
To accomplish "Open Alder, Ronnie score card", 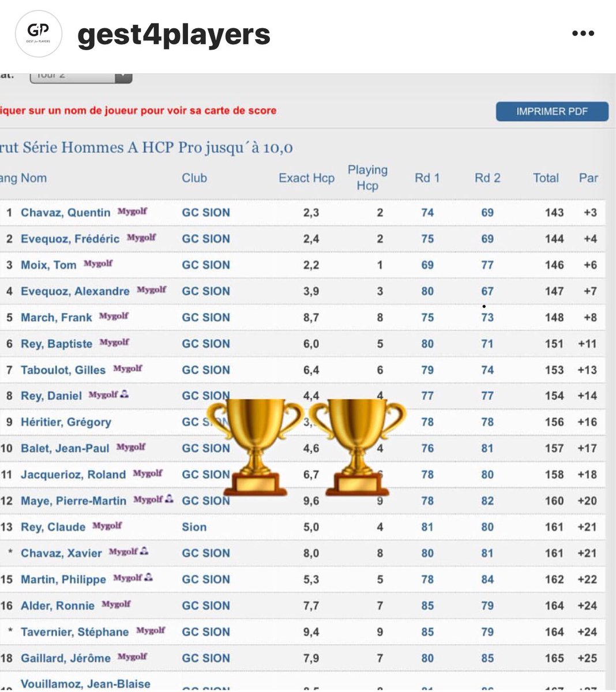I will click(x=58, y=605).
